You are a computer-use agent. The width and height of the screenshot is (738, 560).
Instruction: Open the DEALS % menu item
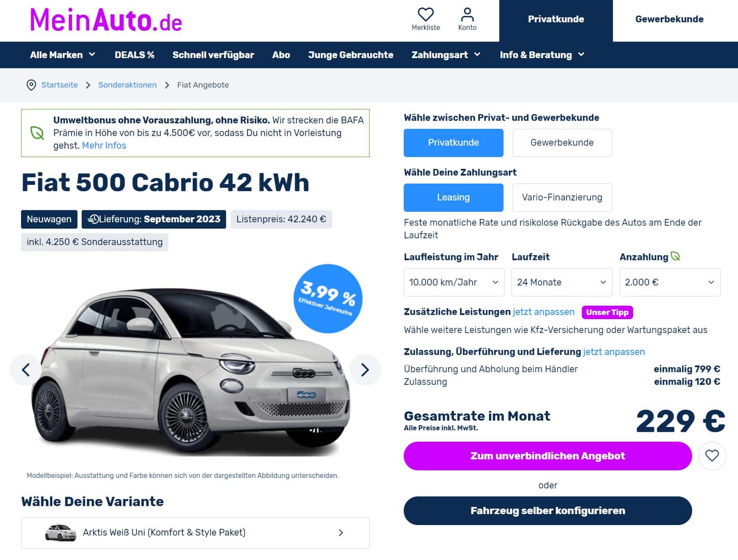click(134, 55)
